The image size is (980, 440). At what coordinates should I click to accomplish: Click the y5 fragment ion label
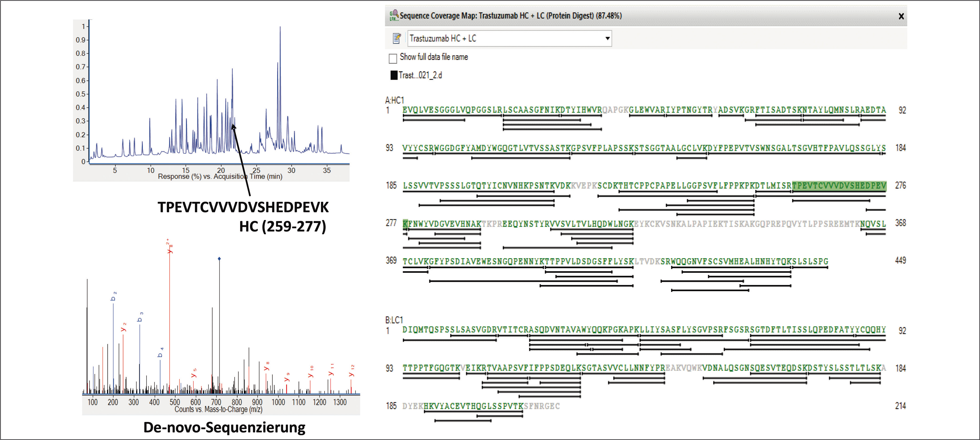coord(194,373)
